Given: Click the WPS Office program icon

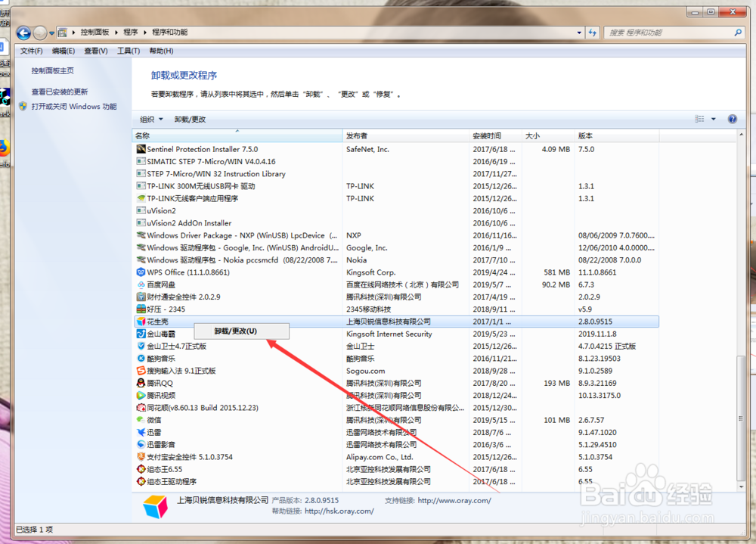Looking at the screenshot, I should tap(141, 272).
